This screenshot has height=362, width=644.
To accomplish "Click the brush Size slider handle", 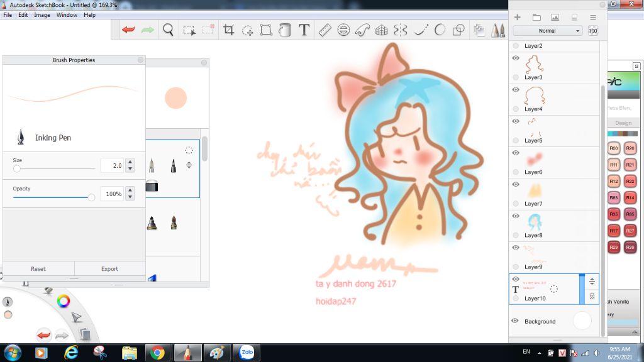I will point(17,168).
